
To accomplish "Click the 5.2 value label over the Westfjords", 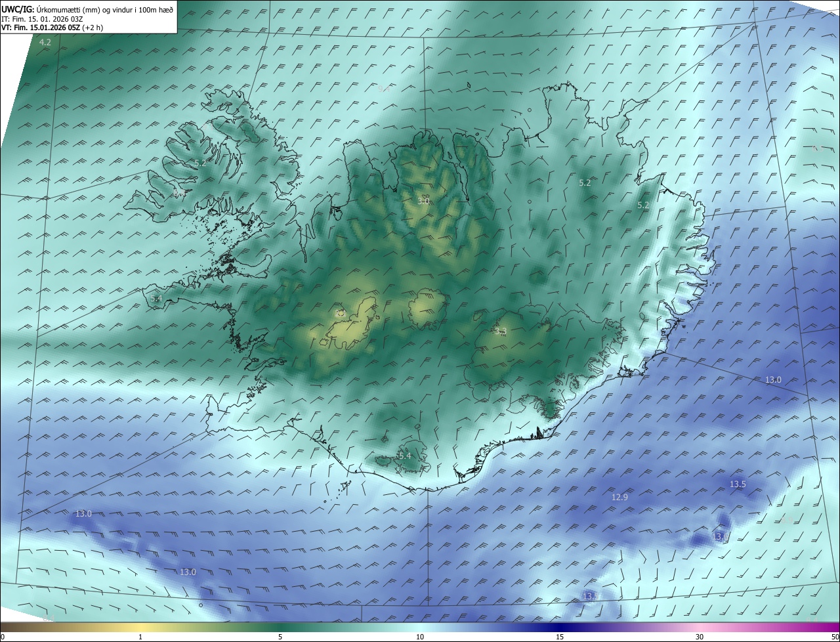I will 200,163.
